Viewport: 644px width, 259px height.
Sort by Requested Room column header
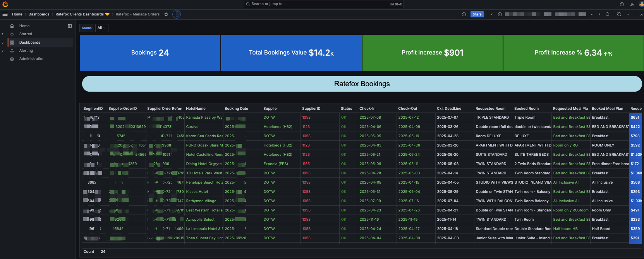490,109
